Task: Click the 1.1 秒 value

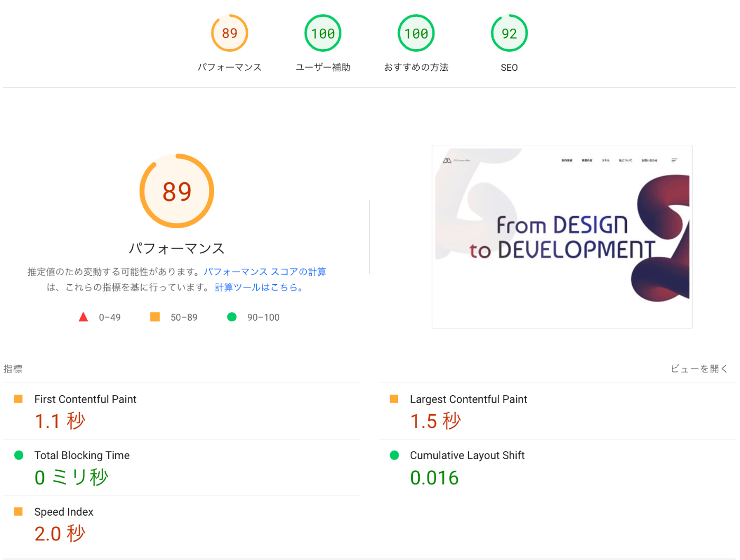Action: 60,421
